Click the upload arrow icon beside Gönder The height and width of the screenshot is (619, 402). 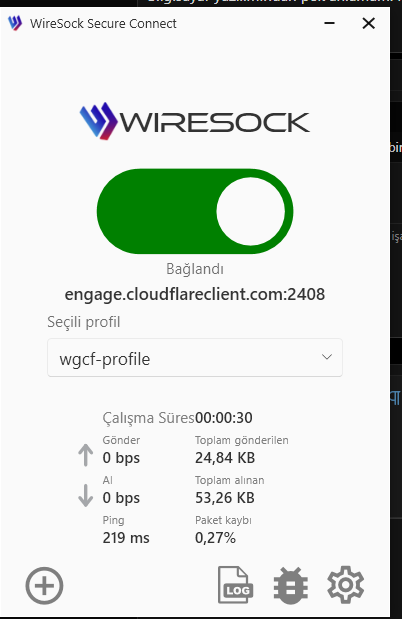coord(85,455)
